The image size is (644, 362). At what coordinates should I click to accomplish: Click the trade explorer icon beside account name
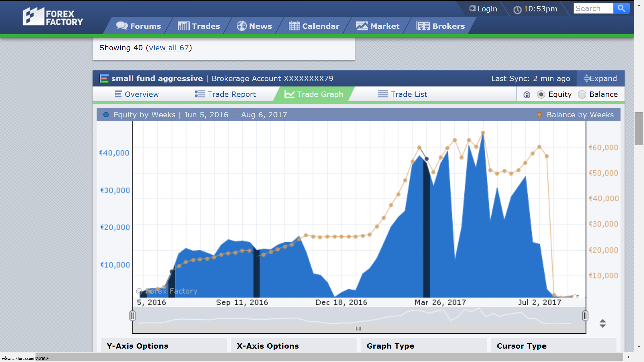[x=104, y=78]
